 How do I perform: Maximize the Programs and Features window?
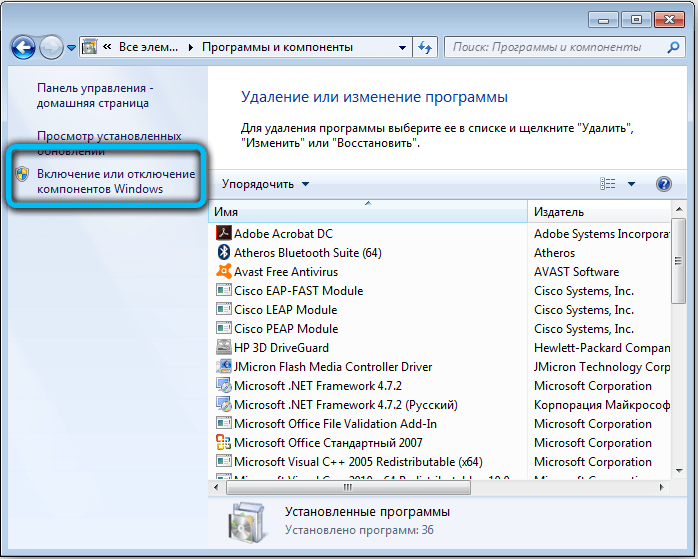tap(636, 20)
